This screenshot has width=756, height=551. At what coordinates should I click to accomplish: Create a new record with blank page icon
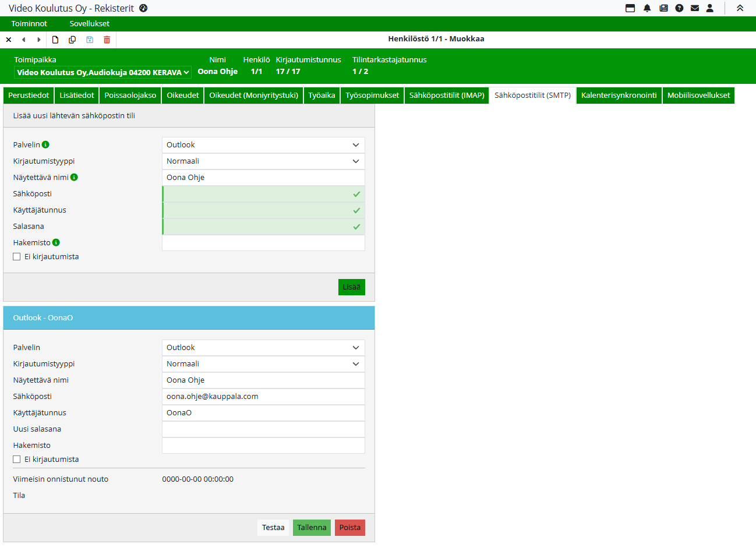tap(55, 40)
